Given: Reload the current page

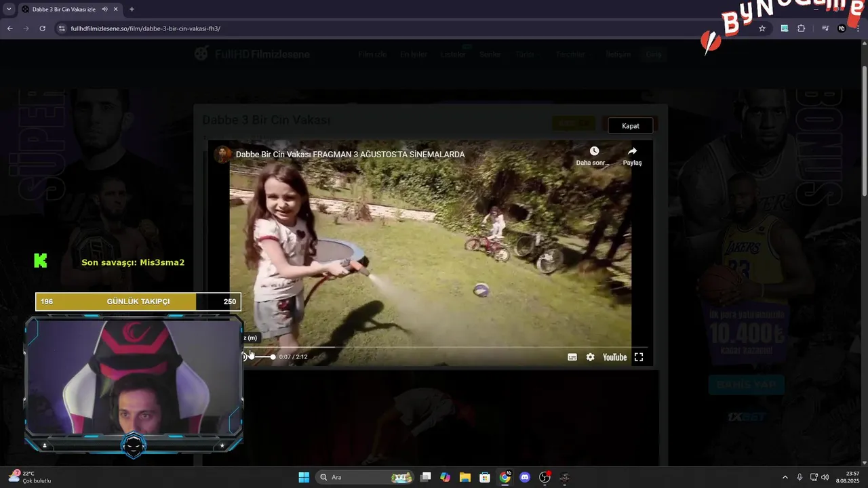Looking at the screenshot, I should [42, 28].
